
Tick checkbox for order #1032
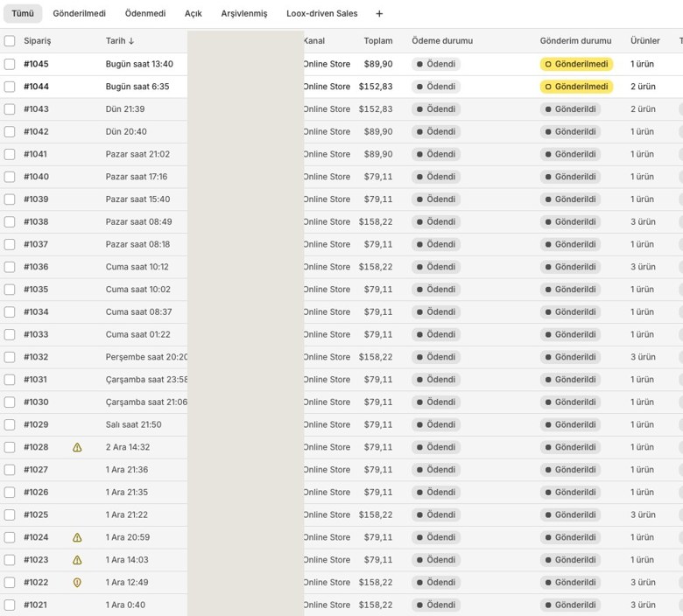(x=10, y=357)
